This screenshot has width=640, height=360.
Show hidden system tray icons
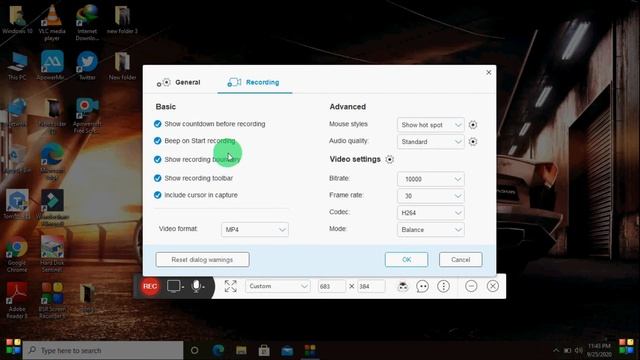tap(556, 350)
